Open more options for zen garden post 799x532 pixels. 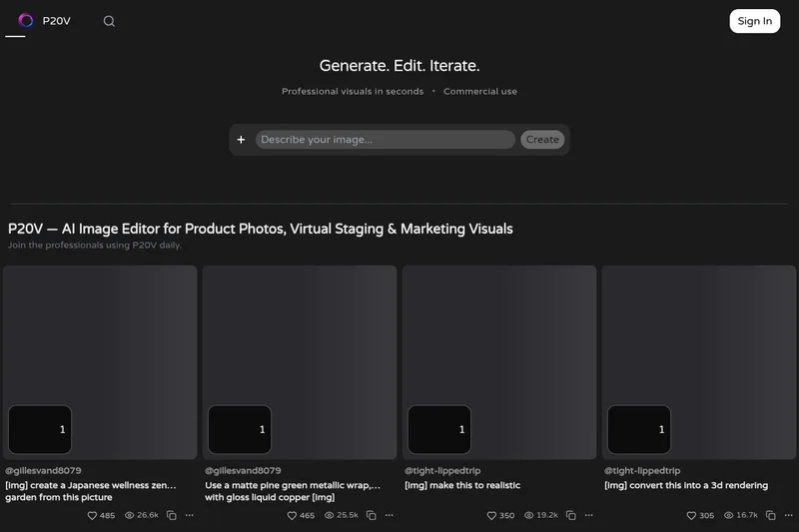click(x=190, y=515)
